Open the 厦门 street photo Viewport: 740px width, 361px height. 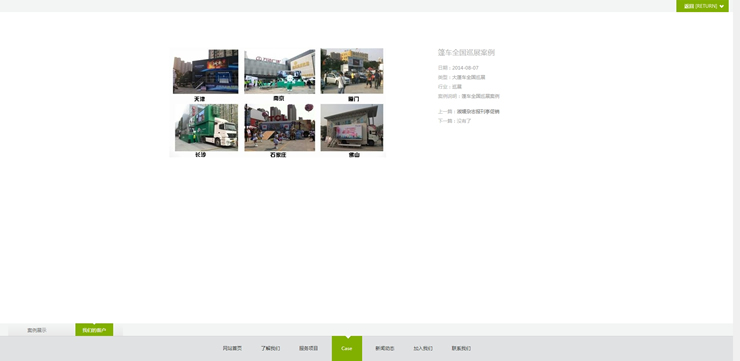pyautogui.click(x=352, y=71)
